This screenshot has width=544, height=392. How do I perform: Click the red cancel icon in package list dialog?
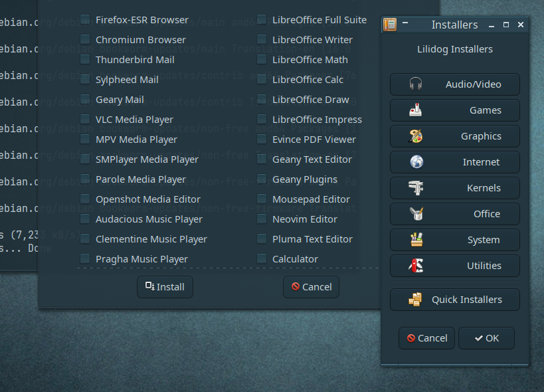point(295,286)
